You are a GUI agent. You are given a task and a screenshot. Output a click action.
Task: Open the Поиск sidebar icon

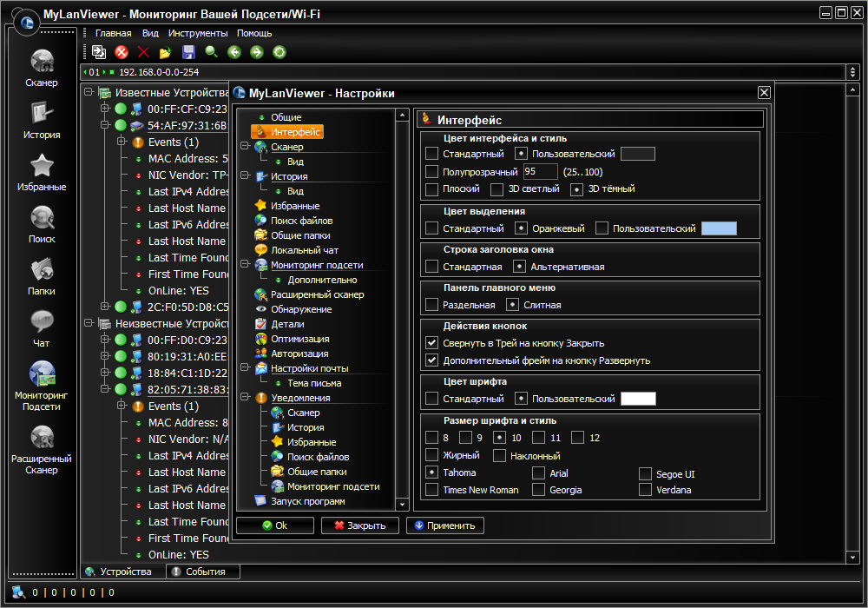click(x=42, y=218)
